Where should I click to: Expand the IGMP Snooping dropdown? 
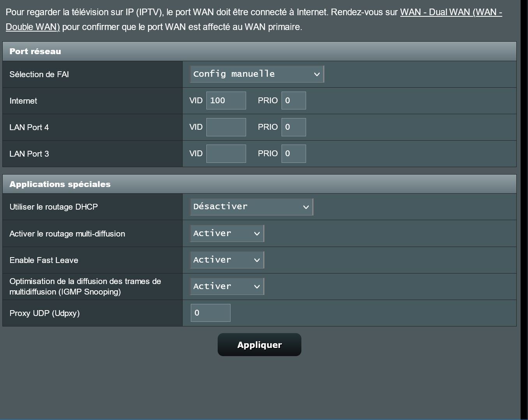227,286
